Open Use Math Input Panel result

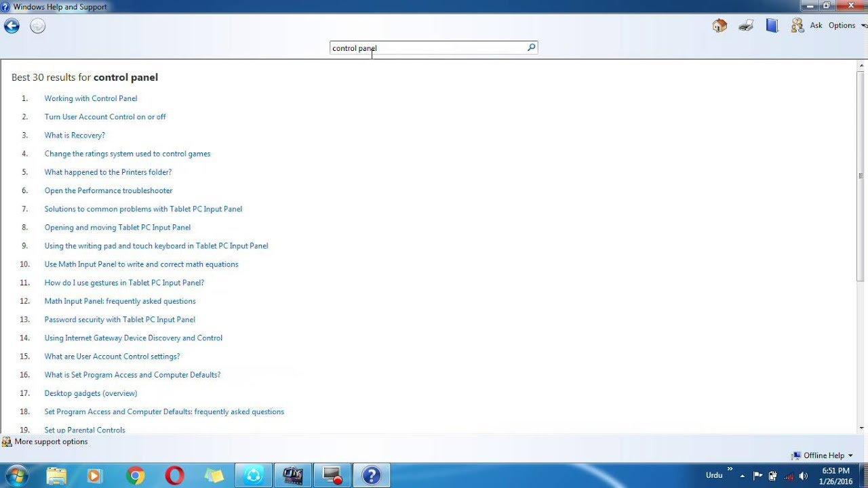coord(142,264)
